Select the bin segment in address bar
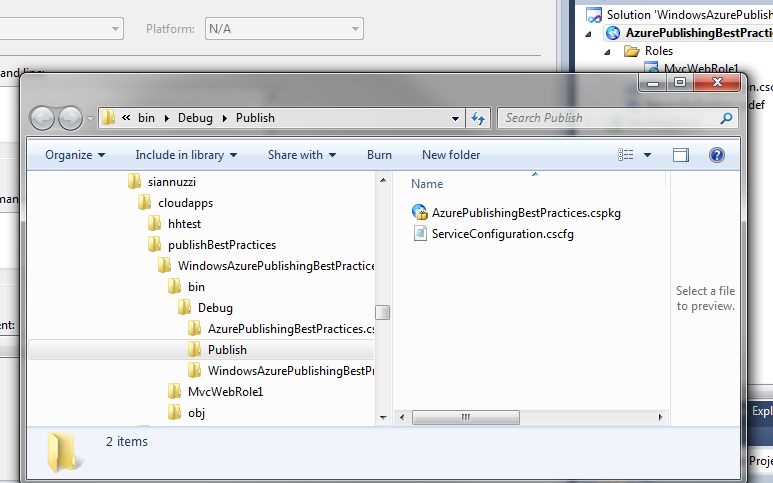Viewport: 773px width, 483px height. (x=146, y=118)
